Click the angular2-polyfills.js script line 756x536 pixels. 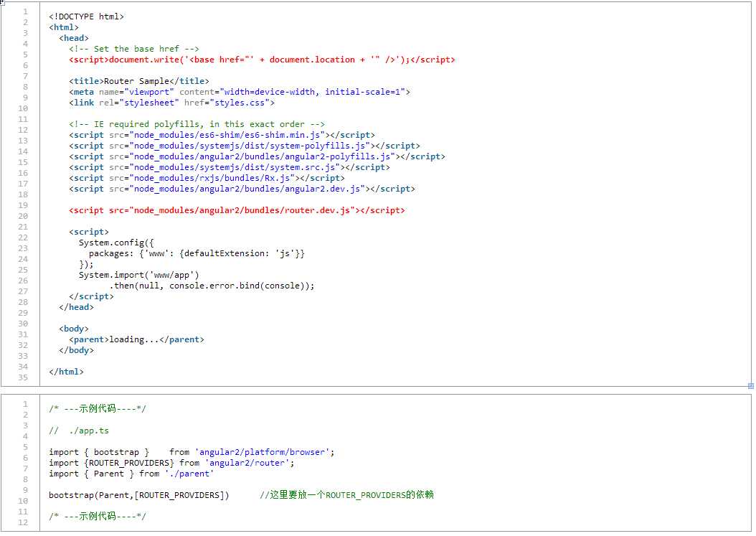click(x=257, y=156)
